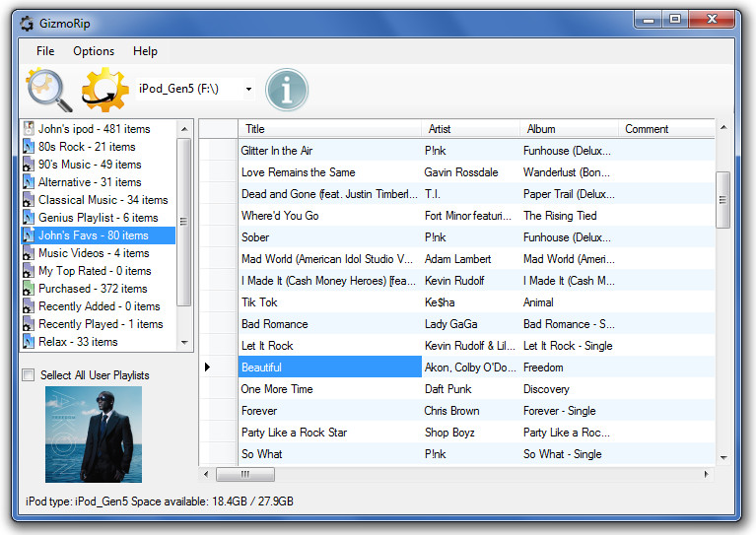Click the magnifying glass scan iPod icon

click(49, 90)
